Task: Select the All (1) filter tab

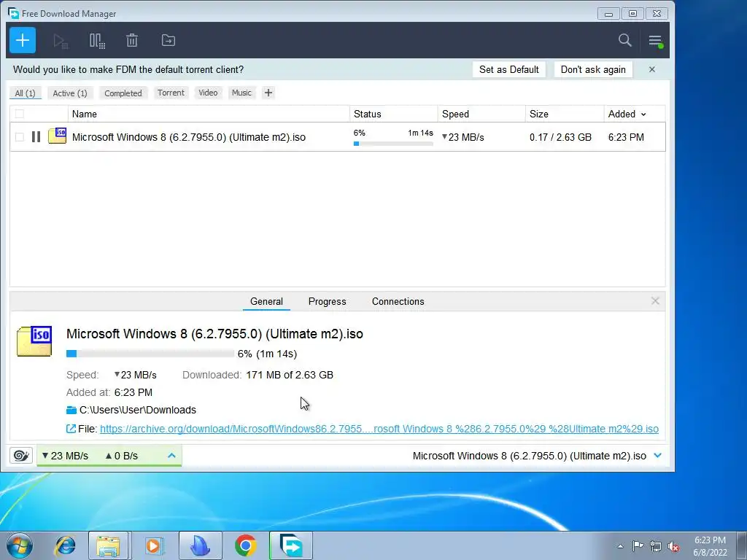Action: coord(26,93)
